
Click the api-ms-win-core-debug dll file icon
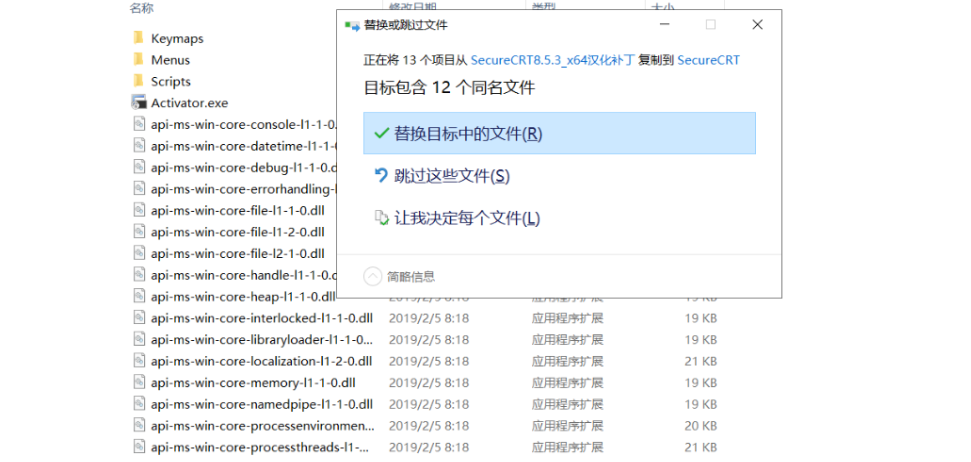tap(139, 167)
